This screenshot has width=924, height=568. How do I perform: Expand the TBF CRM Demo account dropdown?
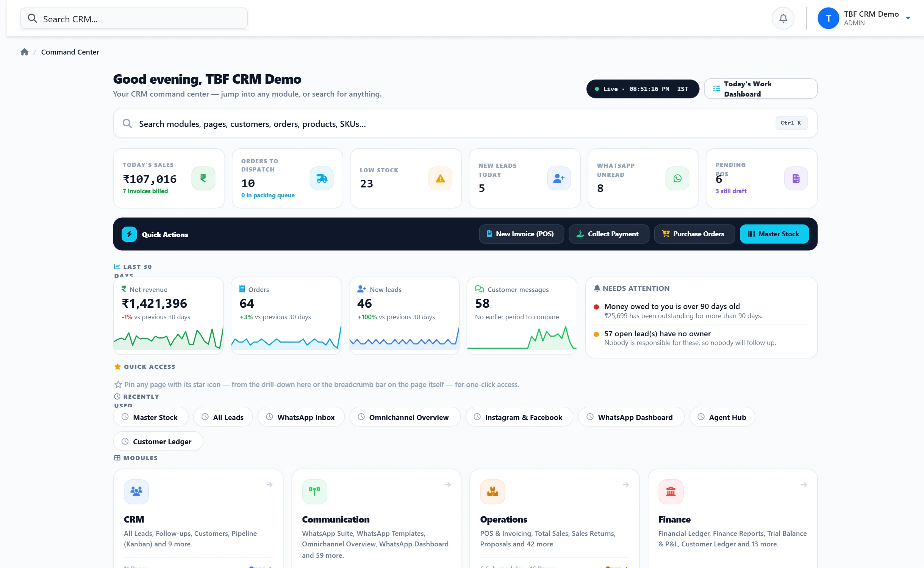point(908,18)
